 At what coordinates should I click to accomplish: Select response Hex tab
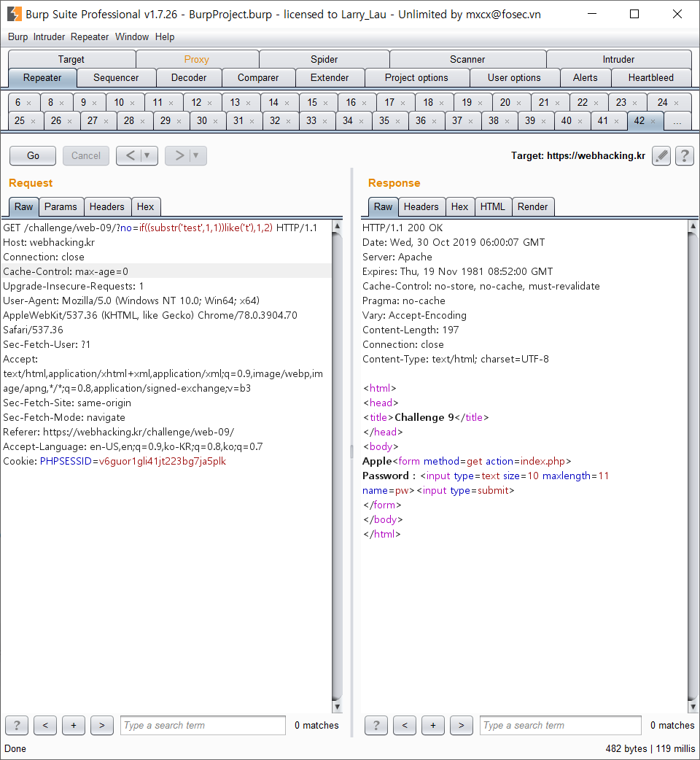pyautogui.click(x=459, y=206)
